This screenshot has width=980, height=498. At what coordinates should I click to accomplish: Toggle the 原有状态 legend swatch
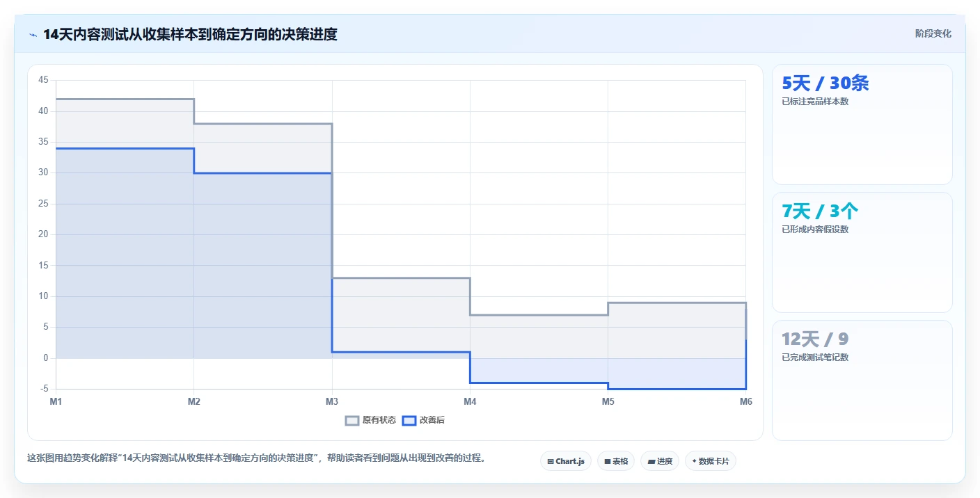[352, 420]
